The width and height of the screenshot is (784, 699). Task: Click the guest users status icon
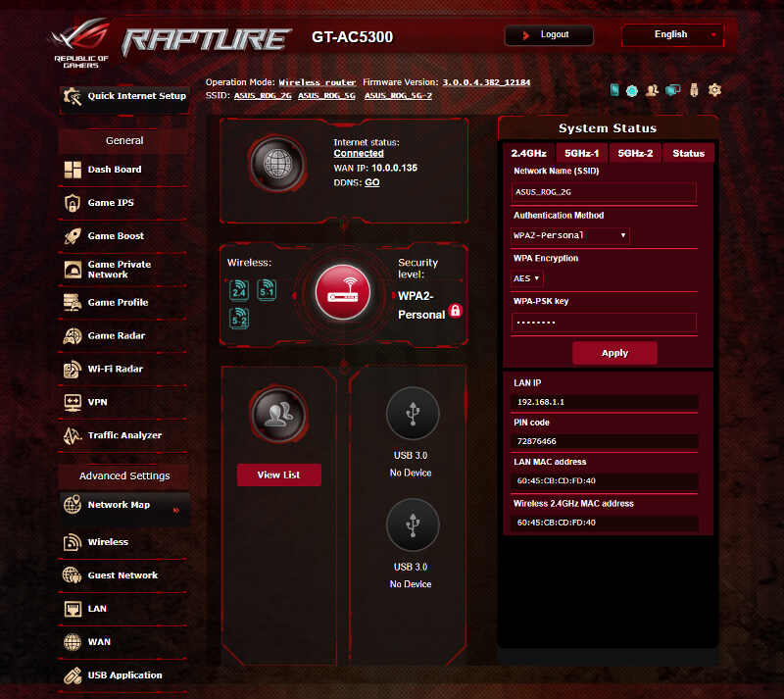[652, 90]
